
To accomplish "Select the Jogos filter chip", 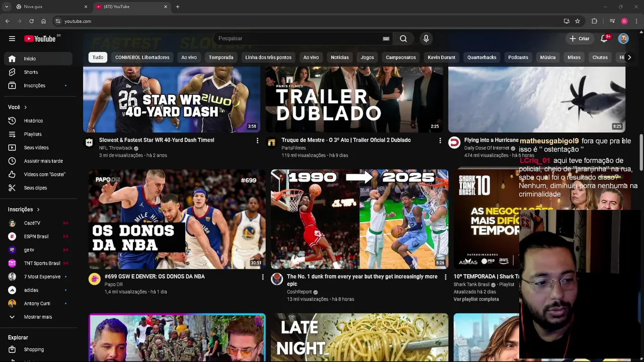I will click(367, 57).
